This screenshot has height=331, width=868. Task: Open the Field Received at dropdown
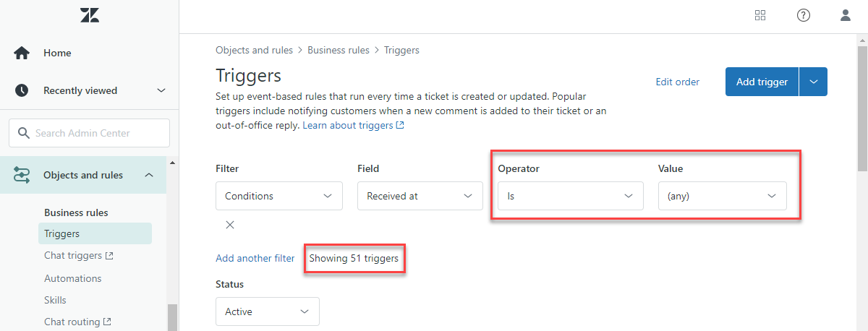coord(420,196)
